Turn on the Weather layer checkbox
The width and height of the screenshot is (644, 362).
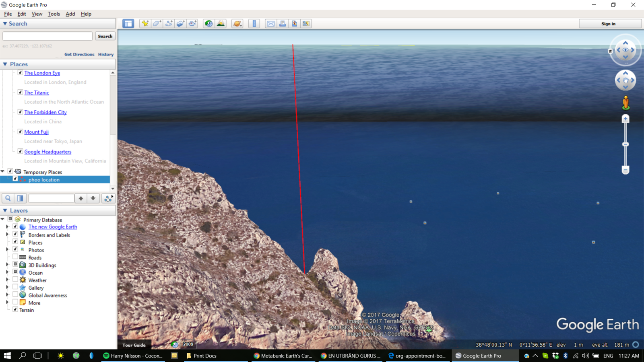15,280
